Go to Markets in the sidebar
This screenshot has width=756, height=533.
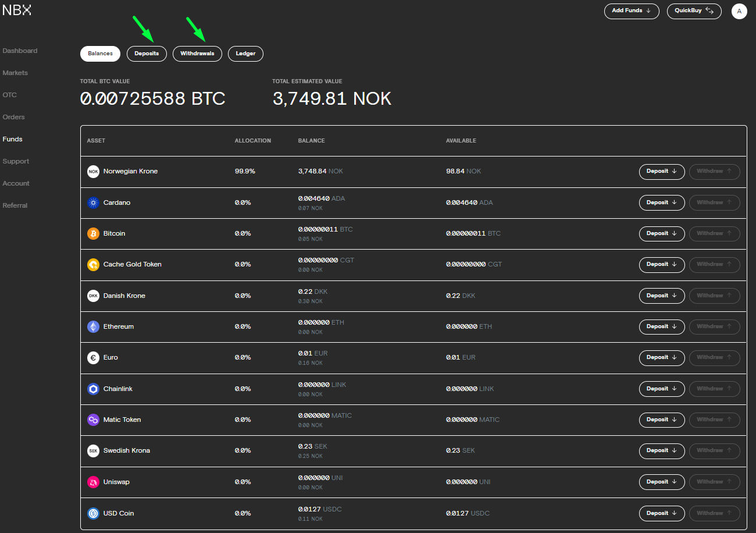15,73
